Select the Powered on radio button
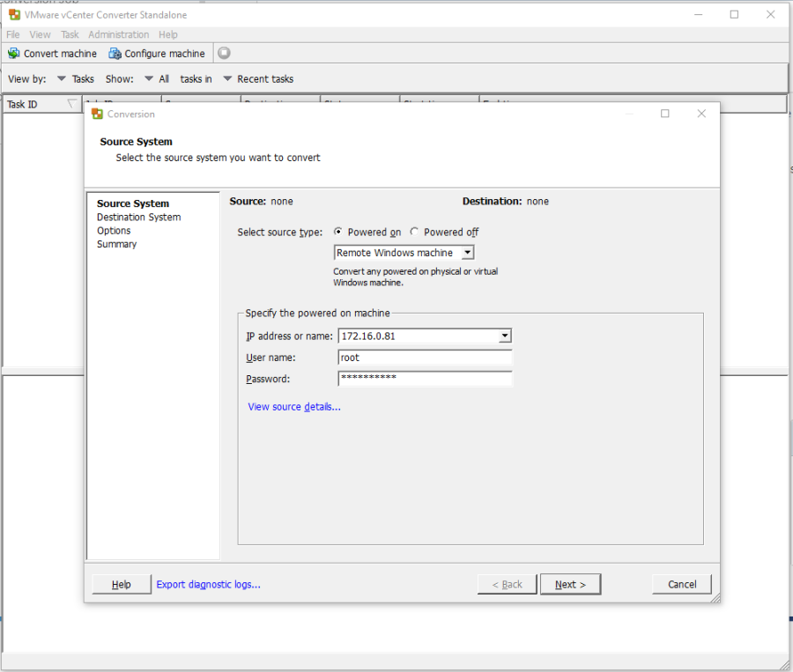The image size is (793, 672). (x=338, y=233)
